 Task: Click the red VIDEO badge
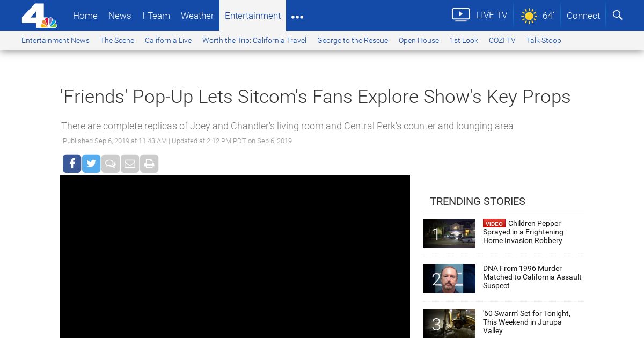494,224
